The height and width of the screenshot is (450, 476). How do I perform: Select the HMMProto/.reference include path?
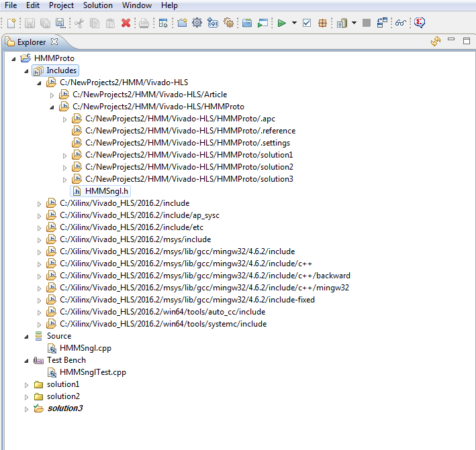(184, 131)
